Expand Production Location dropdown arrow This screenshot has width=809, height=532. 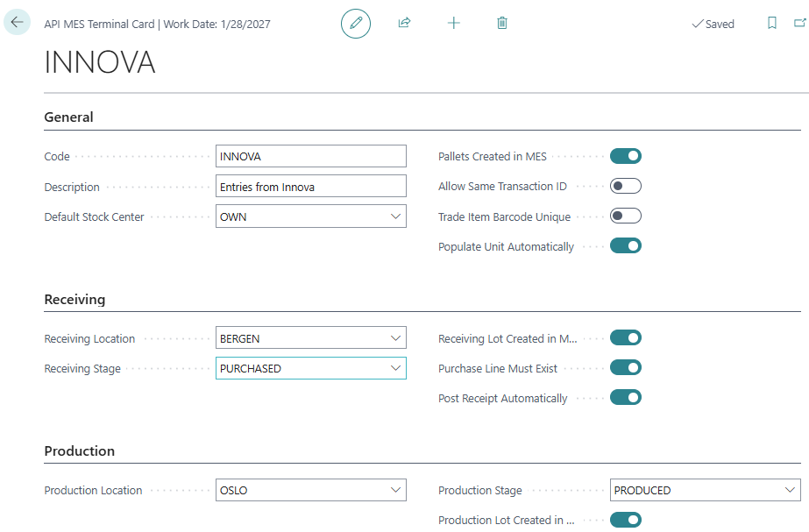pos(395,490)
